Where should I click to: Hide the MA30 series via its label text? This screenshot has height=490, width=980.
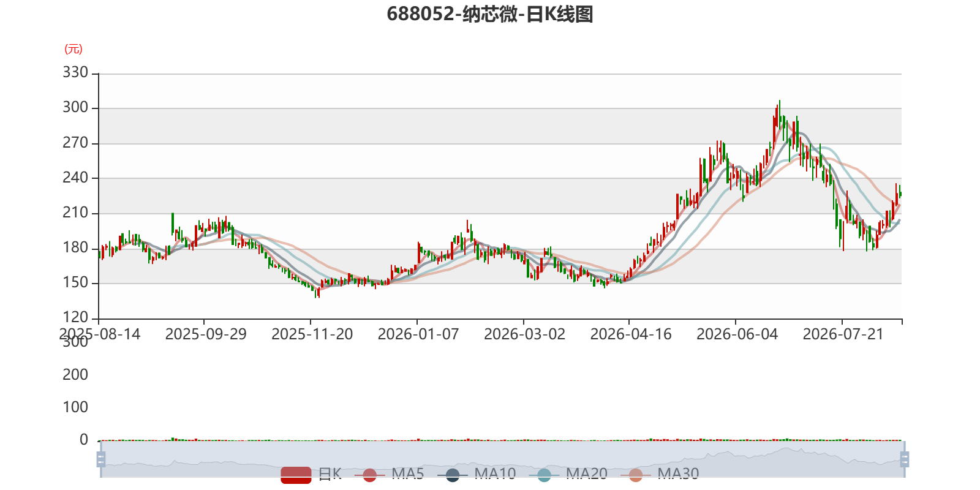678,473
